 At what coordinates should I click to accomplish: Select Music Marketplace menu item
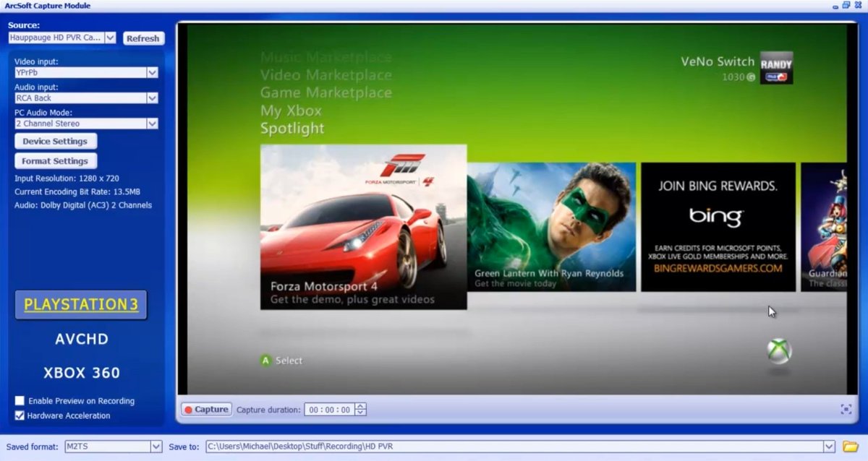(x=325, y=57)
